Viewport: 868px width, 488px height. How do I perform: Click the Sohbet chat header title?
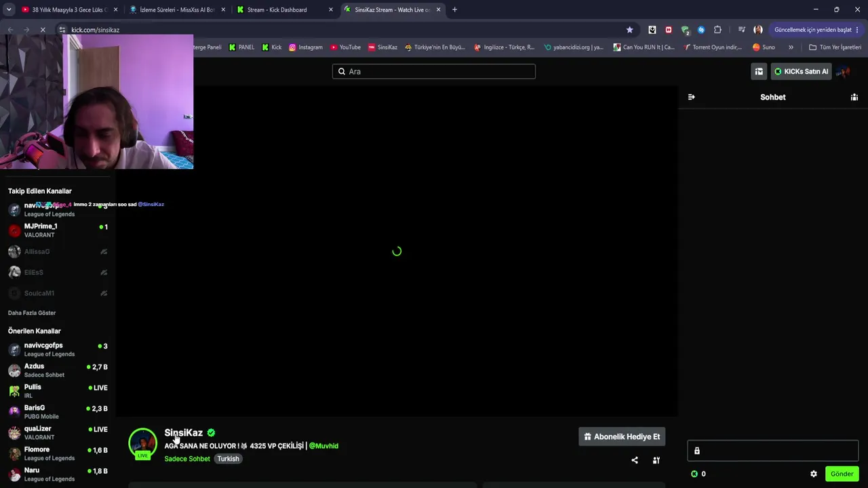[773, 97]
